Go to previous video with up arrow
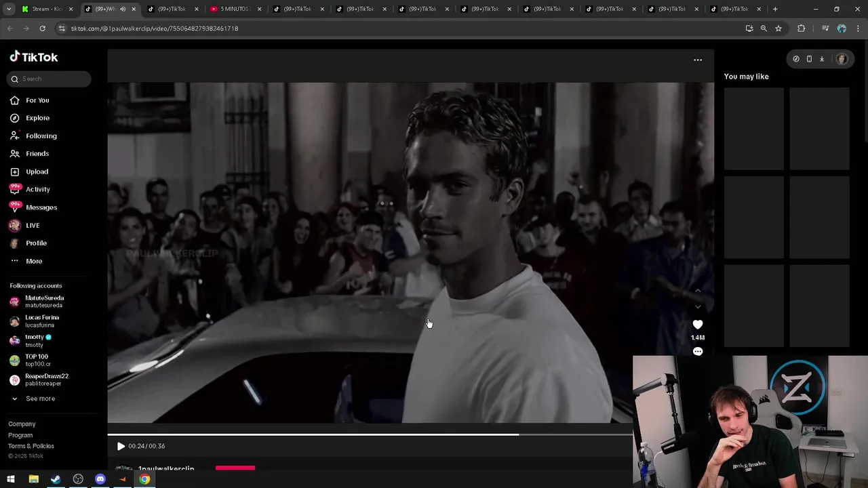This screenshot has height=488, width=868. coord(698,291)
